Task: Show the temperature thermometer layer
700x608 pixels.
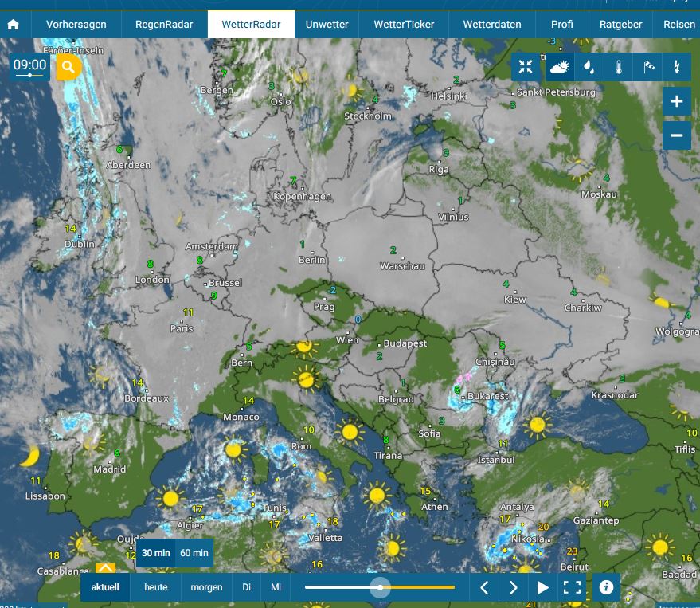Action: coord(618,67)
